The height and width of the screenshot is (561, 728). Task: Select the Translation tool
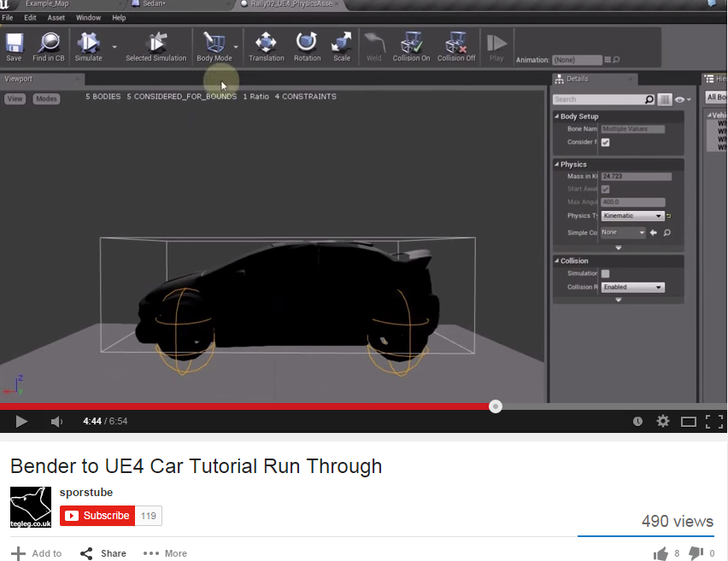[266, 47]
